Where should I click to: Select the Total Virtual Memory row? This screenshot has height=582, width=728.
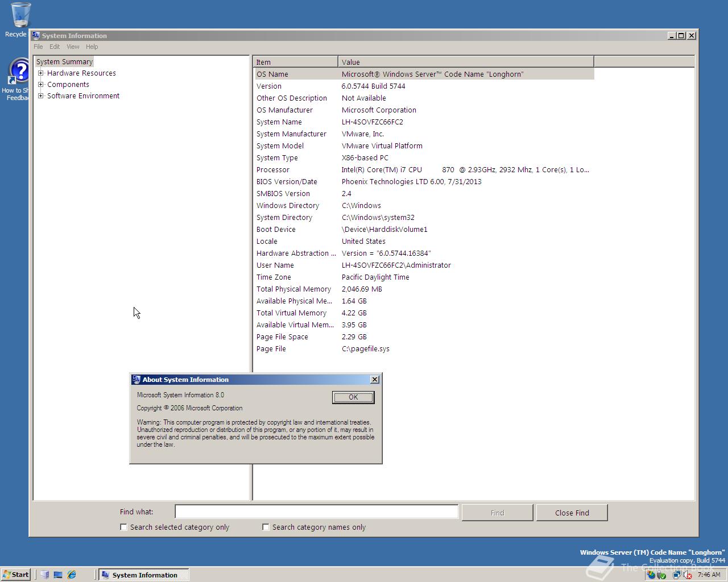(x=424, y=313)
